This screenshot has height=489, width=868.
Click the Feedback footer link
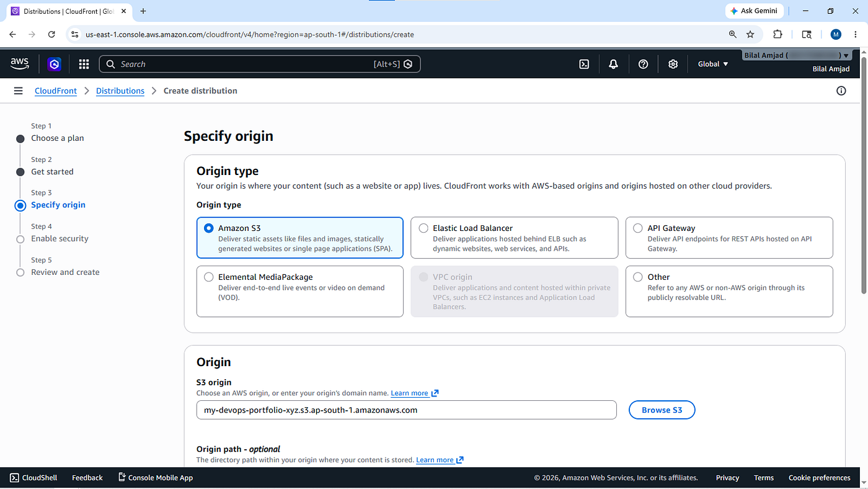point(87,478)
